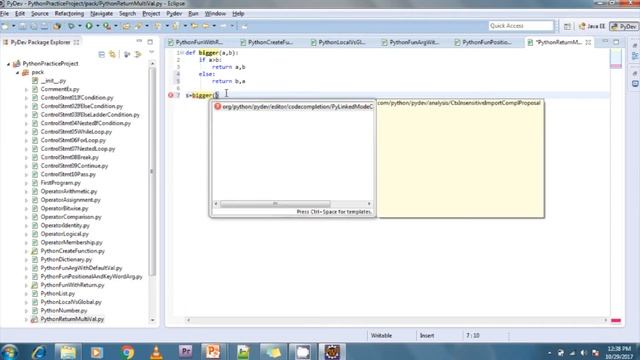Open the Edit menu
The image size is (640, 360).
[x=20, y=13]
